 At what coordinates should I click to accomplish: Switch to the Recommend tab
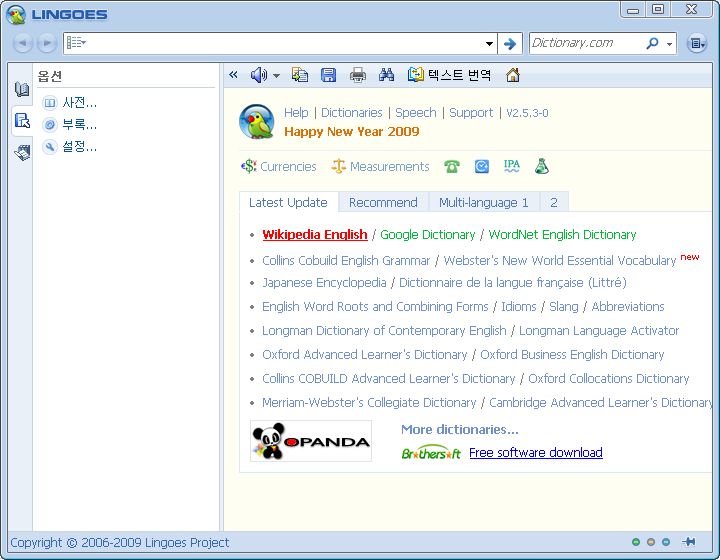point(383,202)
